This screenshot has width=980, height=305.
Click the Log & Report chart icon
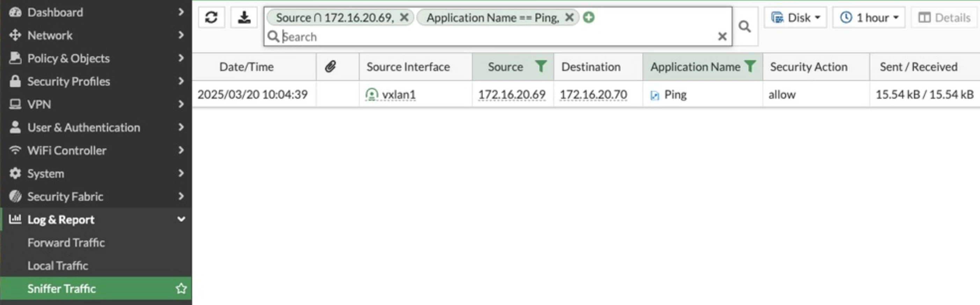[15, 219]
